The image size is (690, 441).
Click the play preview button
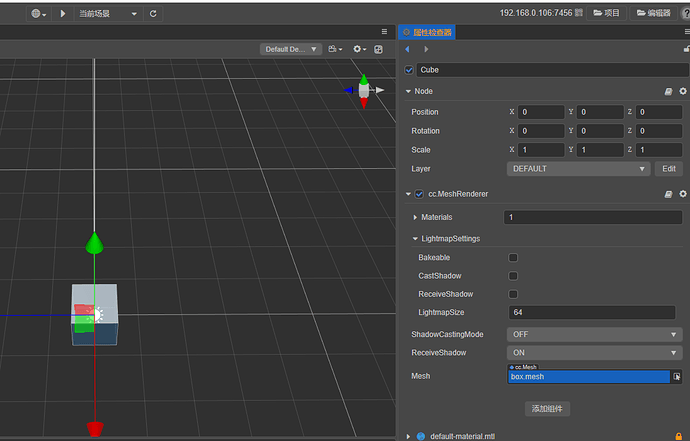[62, 14]
